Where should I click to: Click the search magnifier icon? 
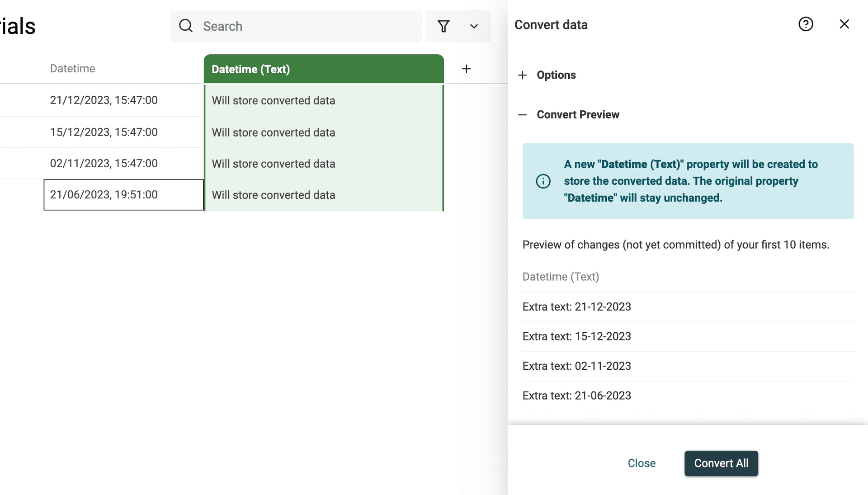click(185, 26)
